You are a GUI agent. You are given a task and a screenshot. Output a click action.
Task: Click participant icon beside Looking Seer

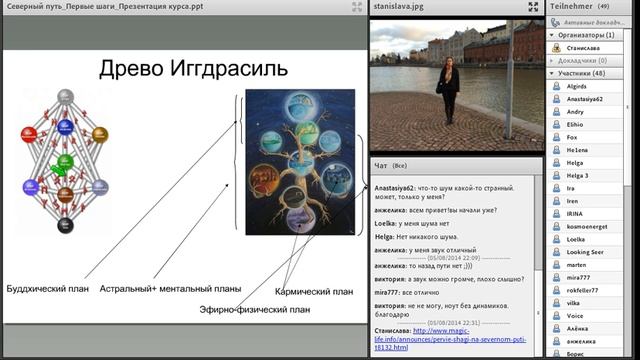tap(556, 252)
